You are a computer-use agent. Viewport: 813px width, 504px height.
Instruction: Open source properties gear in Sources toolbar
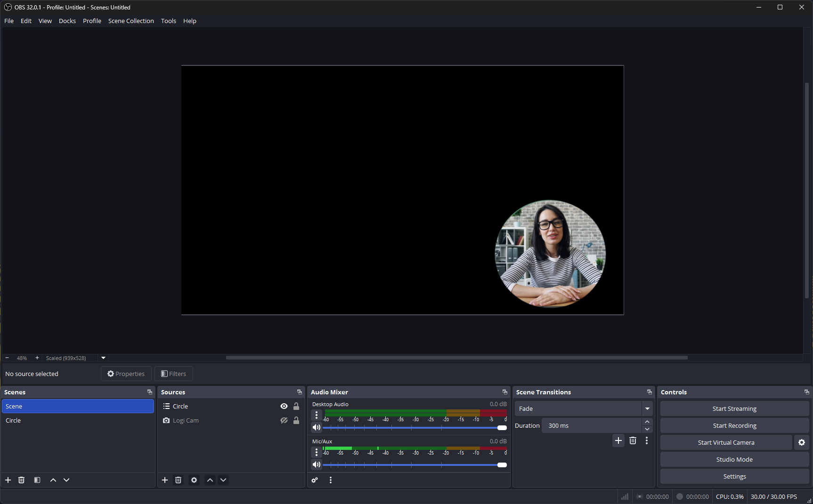point(194,480)
